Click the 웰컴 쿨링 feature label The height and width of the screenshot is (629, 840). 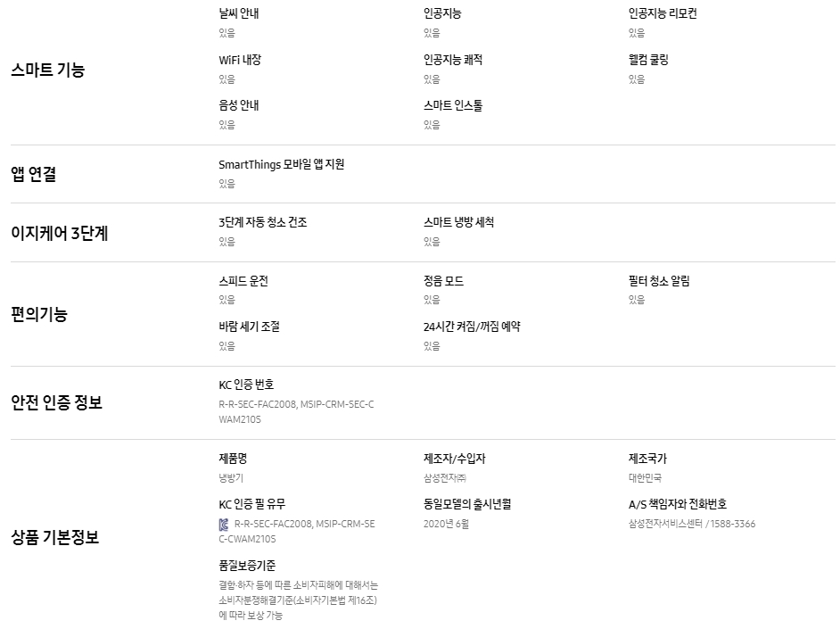[648, 60]
